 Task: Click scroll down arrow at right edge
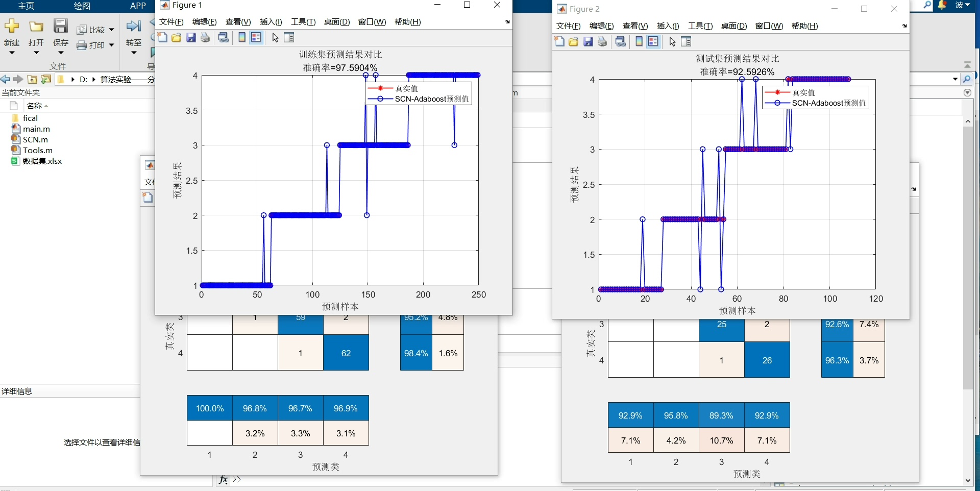(968, 480)
